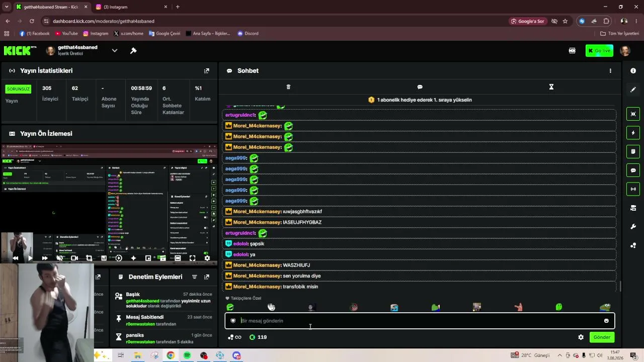This screenshot has height=362, width=644.
Task: Open the user avatar menu beside Go live
Action: [x=625, y=51]
